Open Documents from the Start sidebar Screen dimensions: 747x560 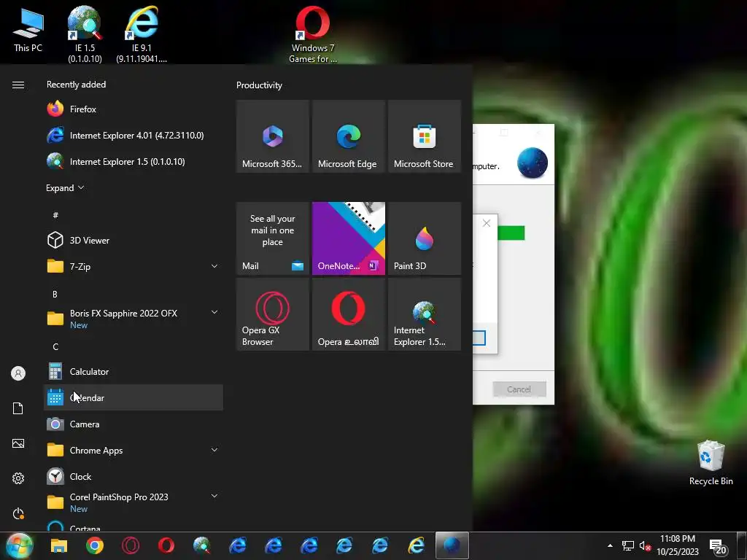[18, 408]
